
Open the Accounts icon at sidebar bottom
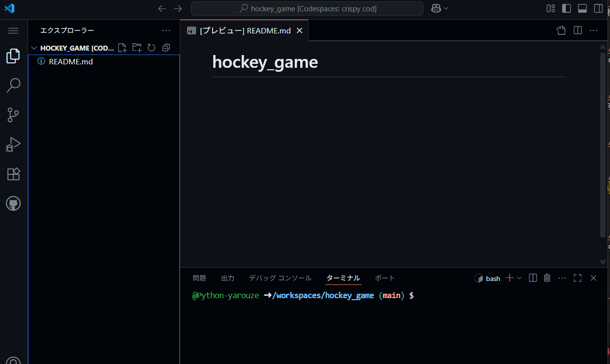[13, 361]
